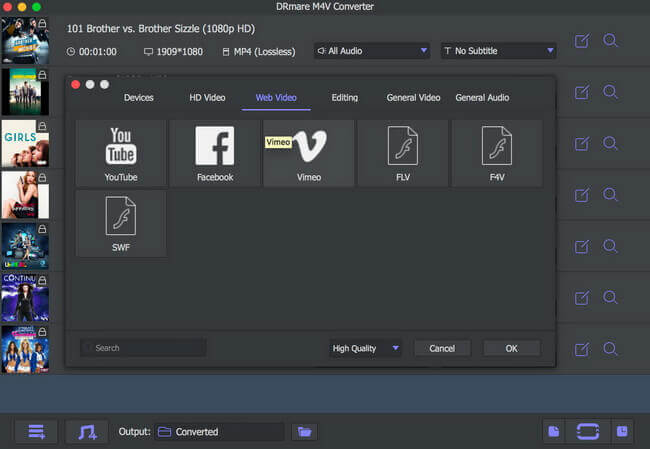
Task: Click the search icon on the fourth video row
Action: click(x=610, y=194)
